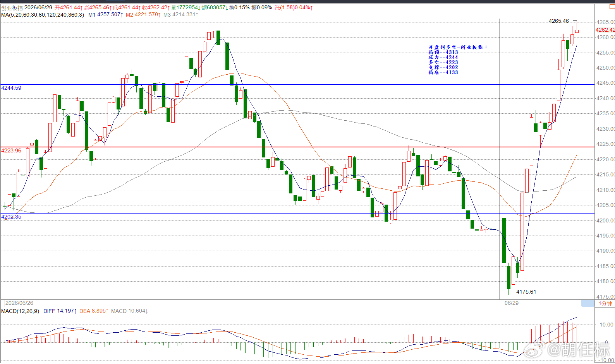
Task: Click the 4265.46 high price marker
Action: click(x=559, y=21)
